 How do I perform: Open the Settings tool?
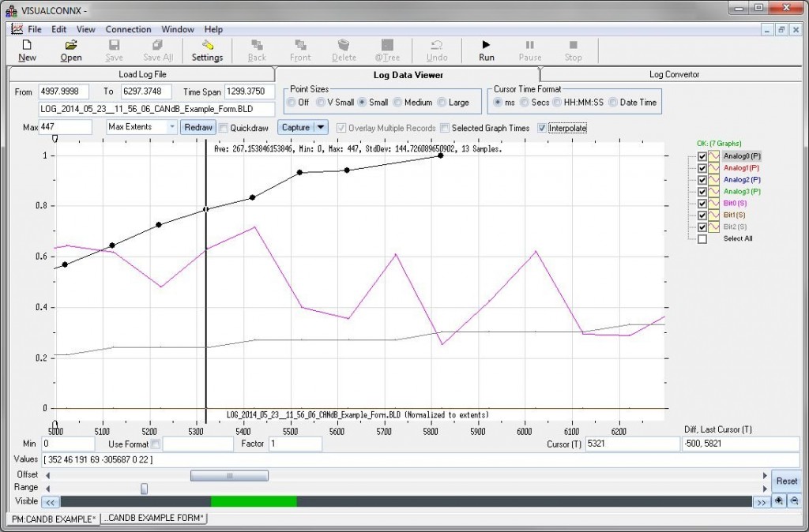207,51
